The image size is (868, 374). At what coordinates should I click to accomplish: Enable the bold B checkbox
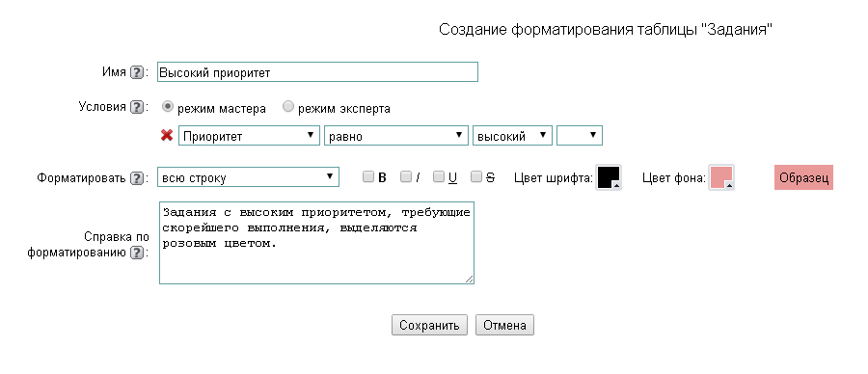(x=368, y=177)
